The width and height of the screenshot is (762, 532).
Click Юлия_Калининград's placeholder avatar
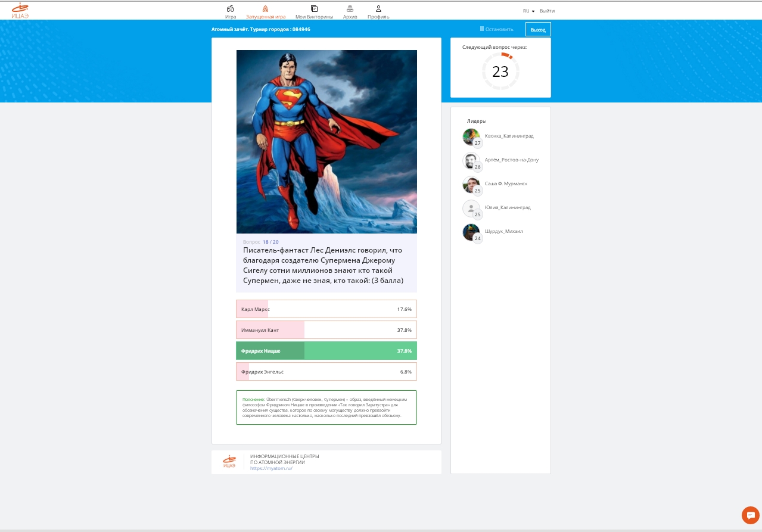(471, 209)
